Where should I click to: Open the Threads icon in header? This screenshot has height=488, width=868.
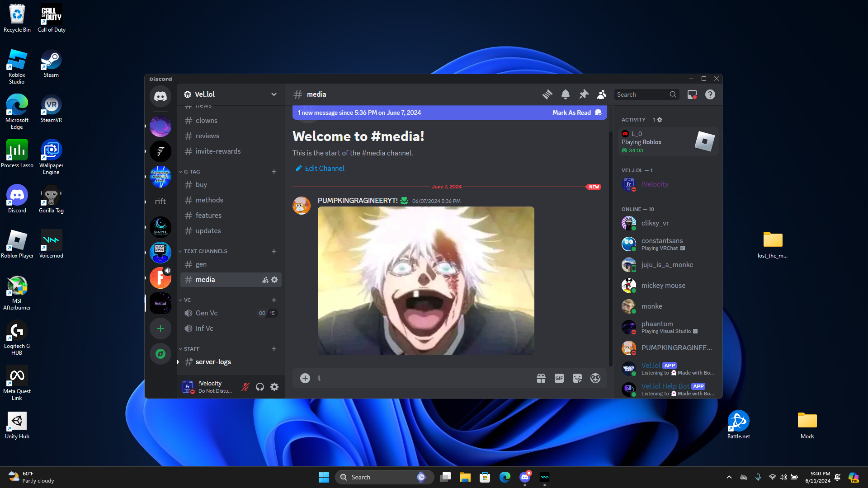547,94
